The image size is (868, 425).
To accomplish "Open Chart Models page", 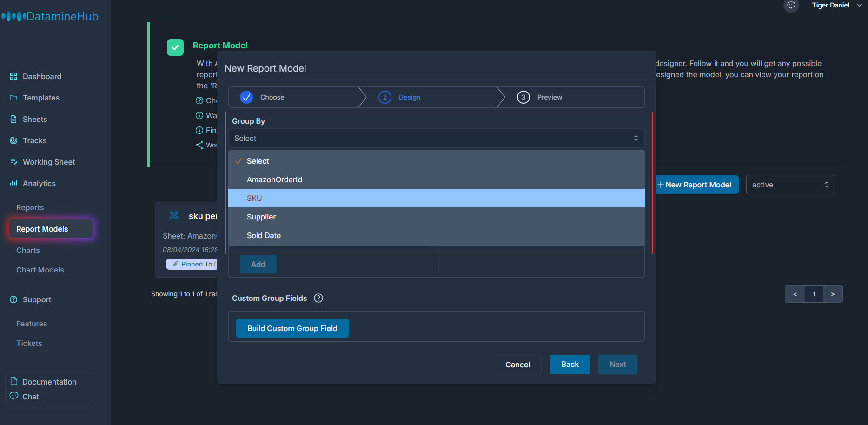I will (x=40, y=270).
